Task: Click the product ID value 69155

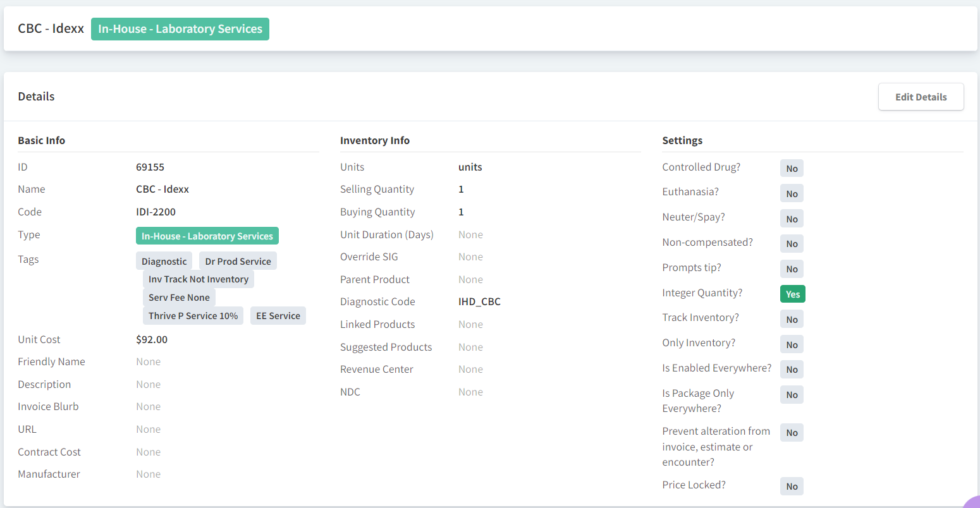Action: (150, 167)
